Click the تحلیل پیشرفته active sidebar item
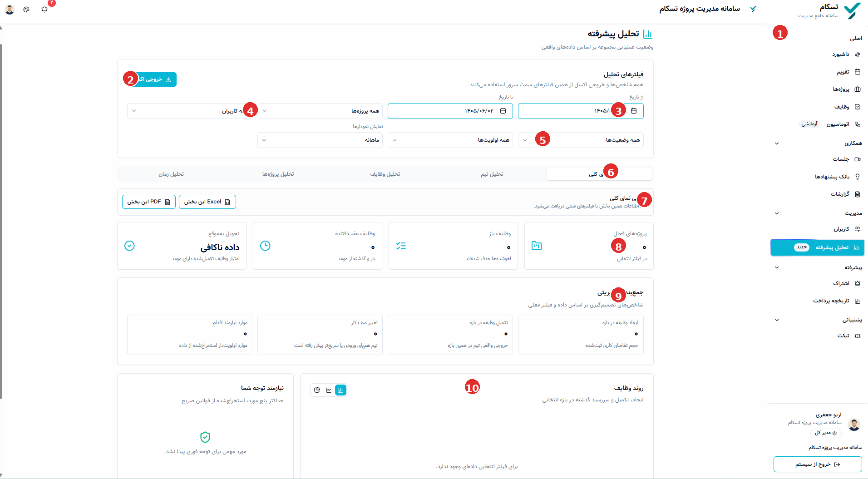This screenshot has height=479, width=868. [x=817, y=247]
